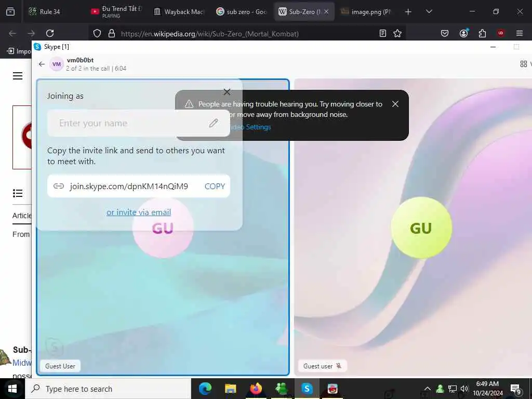The image size is (532, 399).
Task: Open the green people taskbar app icon
Action: [281, 389]
